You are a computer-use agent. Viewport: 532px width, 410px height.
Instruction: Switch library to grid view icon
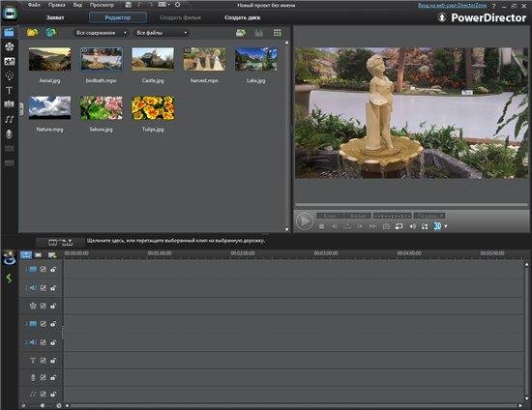[278, 33]
